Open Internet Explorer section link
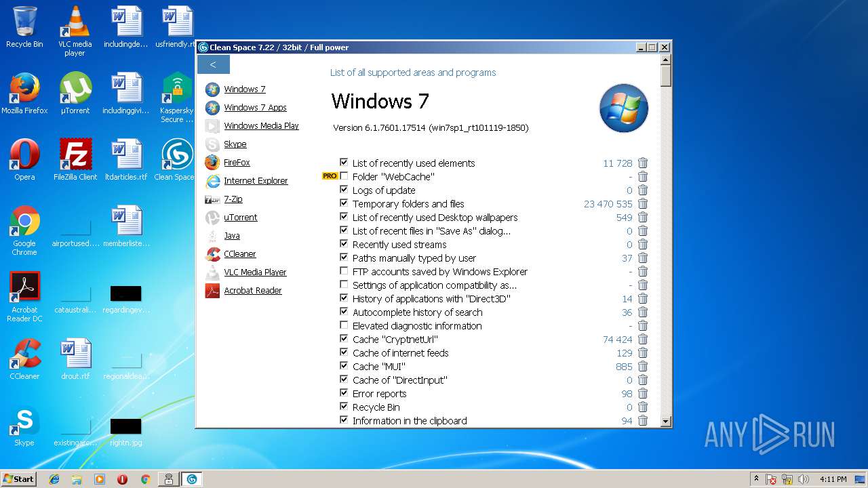 point(256,181)
